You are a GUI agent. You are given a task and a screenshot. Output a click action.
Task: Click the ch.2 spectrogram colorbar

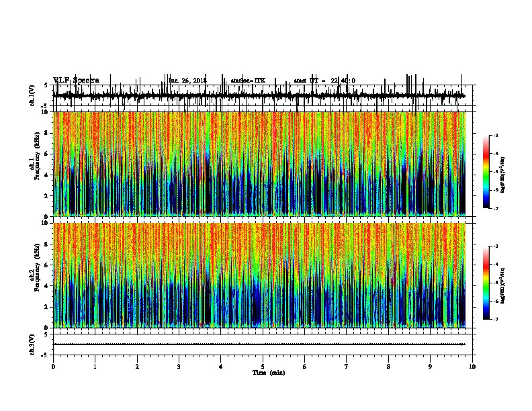point(486,283)
